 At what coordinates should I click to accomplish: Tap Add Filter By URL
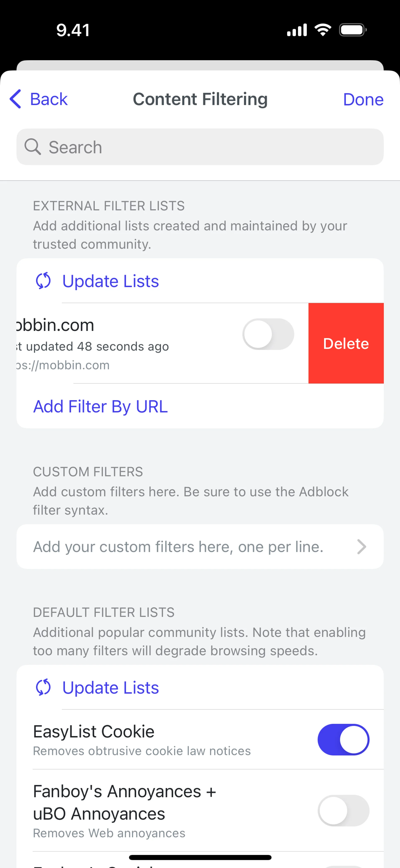(x=100, y=406)
